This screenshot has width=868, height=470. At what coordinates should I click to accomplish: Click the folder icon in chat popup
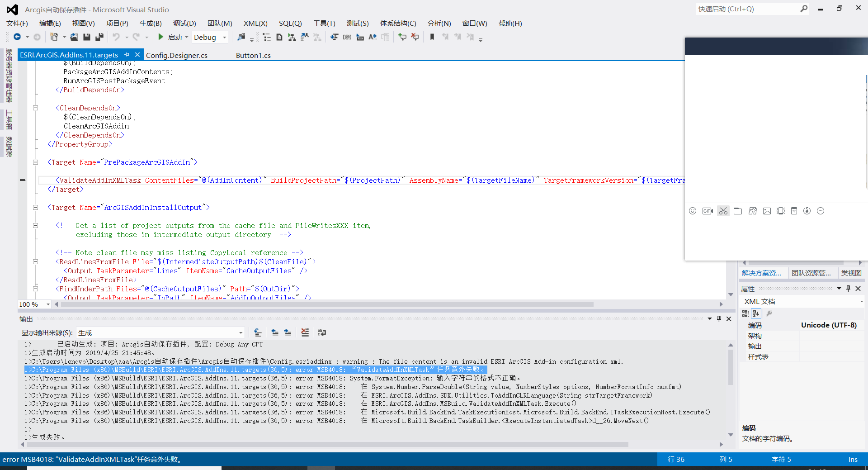pos(738,211)
